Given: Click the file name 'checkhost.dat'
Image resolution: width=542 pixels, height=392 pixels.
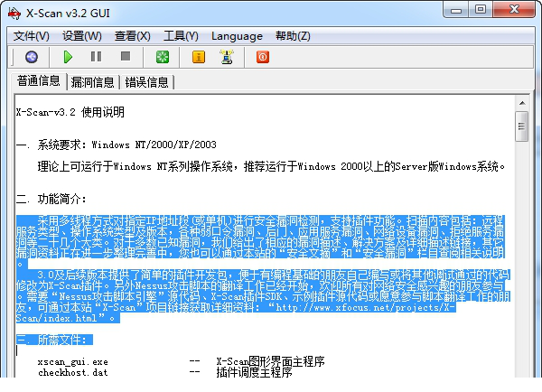Looking at the screenshot, I should (73, 373).
